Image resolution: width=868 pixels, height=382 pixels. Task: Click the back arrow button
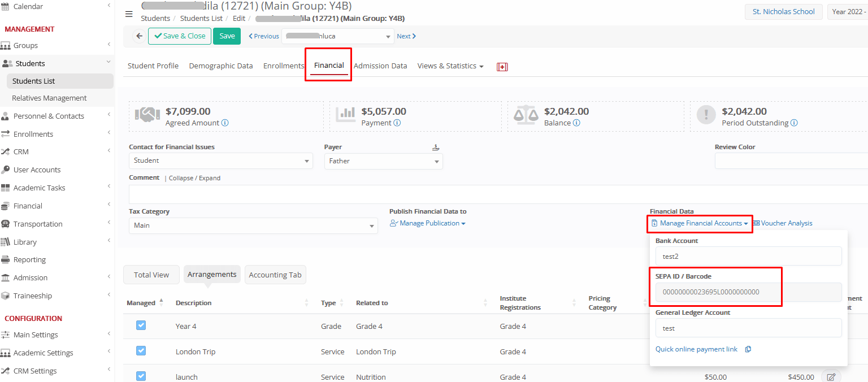click(139, 36)
